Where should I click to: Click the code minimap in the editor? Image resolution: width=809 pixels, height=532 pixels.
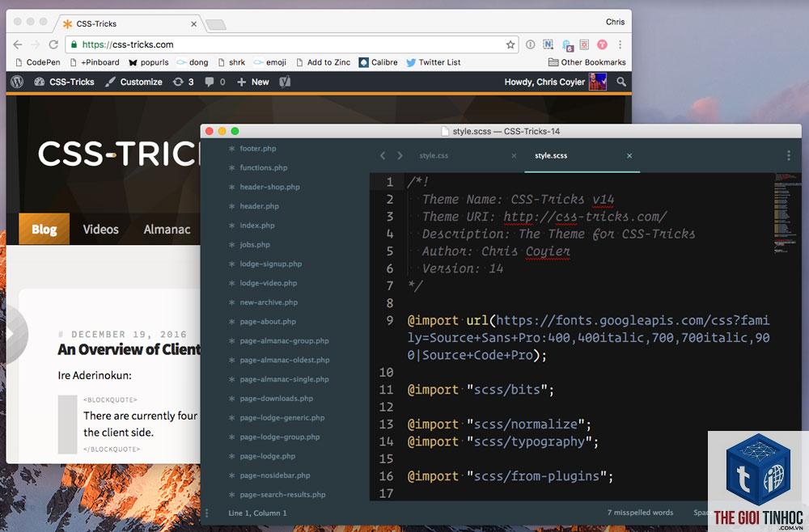(786, 214)
